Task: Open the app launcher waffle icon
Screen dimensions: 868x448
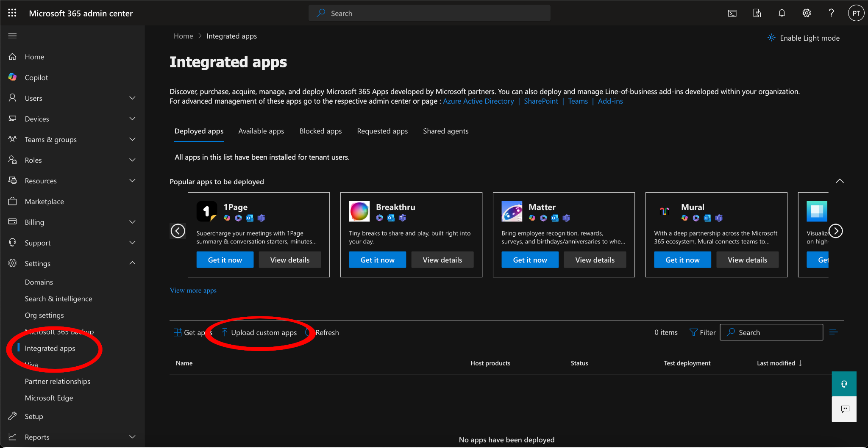Action: 12,13
